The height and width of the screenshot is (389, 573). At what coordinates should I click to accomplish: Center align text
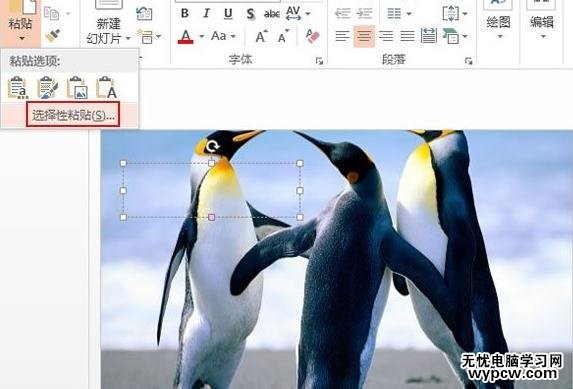(x=364, y=36)
